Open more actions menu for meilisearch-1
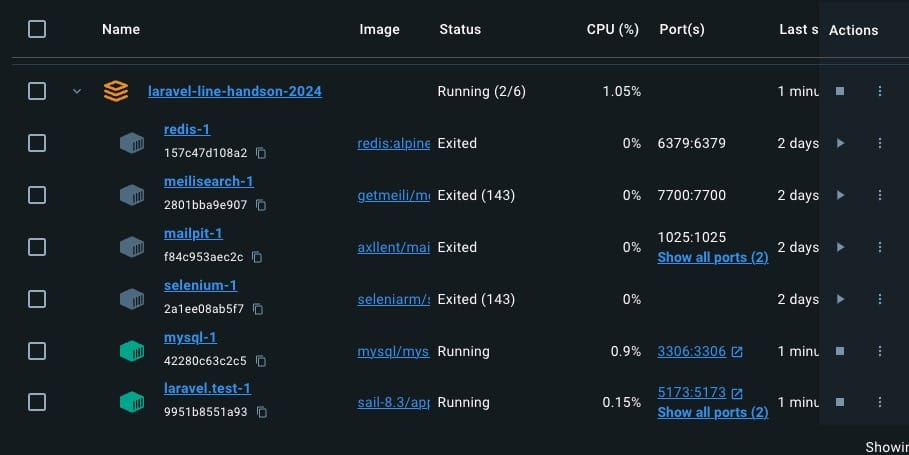 point(880,195)
